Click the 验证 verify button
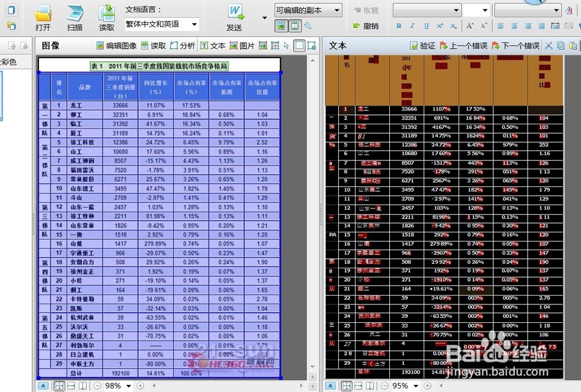Screen dimensions: 581x392 (x=423, y=45)
